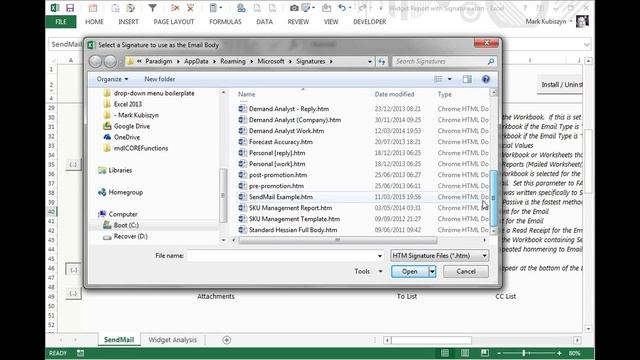Open mdICOREFunctions folder in navigation pane
This screenshot has width=640, height=360.
tap(141, 148)
